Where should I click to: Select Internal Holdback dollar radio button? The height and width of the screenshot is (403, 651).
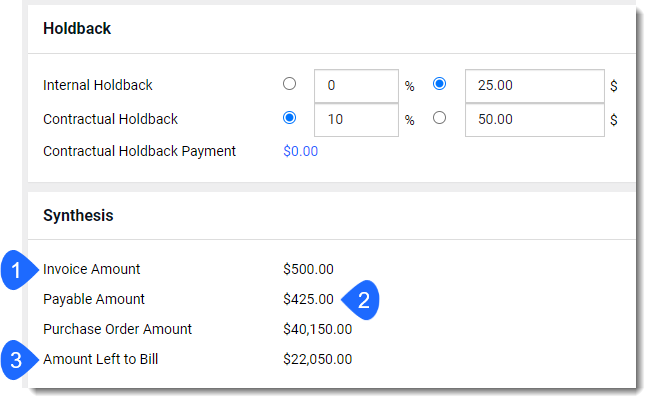coord(439,84)
